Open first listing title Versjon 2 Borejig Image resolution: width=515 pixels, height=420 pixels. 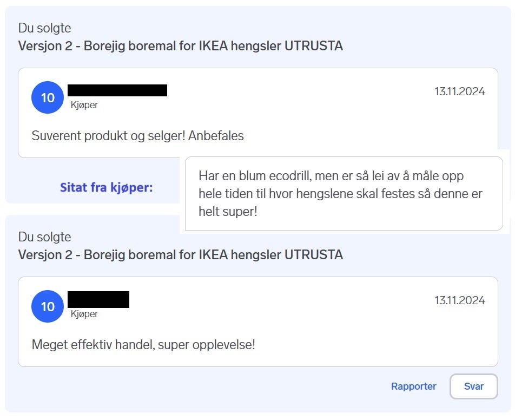tap(181, 45)
